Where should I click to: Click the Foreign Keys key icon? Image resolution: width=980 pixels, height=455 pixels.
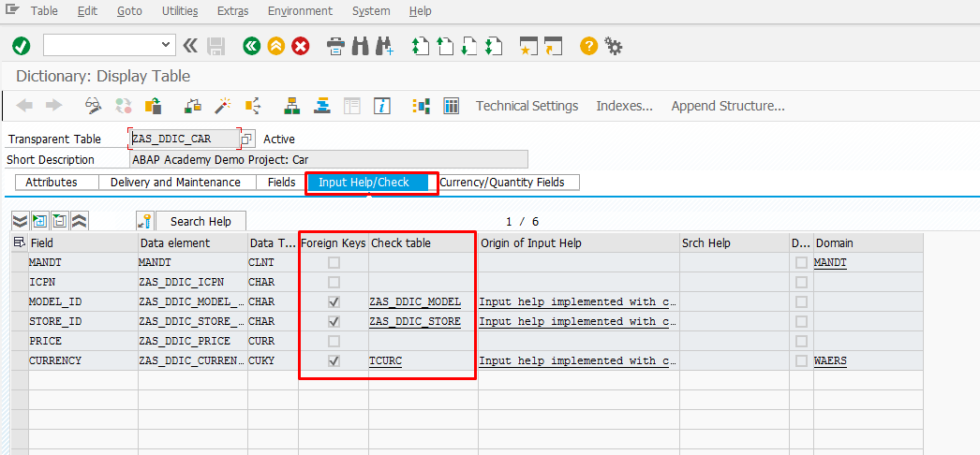coord(144,221)
